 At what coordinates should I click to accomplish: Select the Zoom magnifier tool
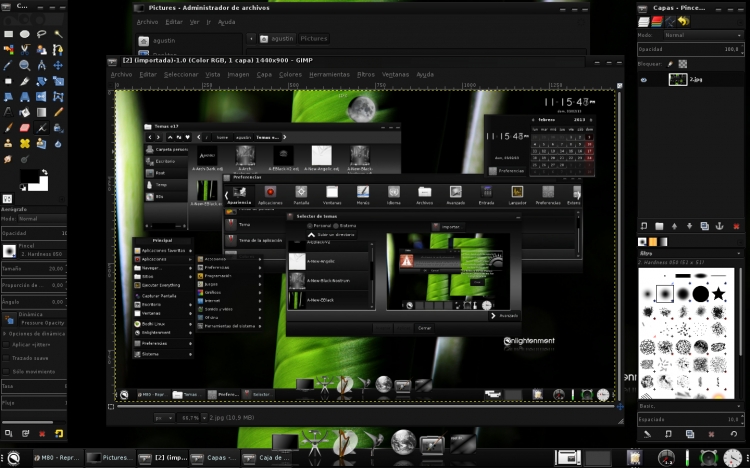[x=25, y=65]
